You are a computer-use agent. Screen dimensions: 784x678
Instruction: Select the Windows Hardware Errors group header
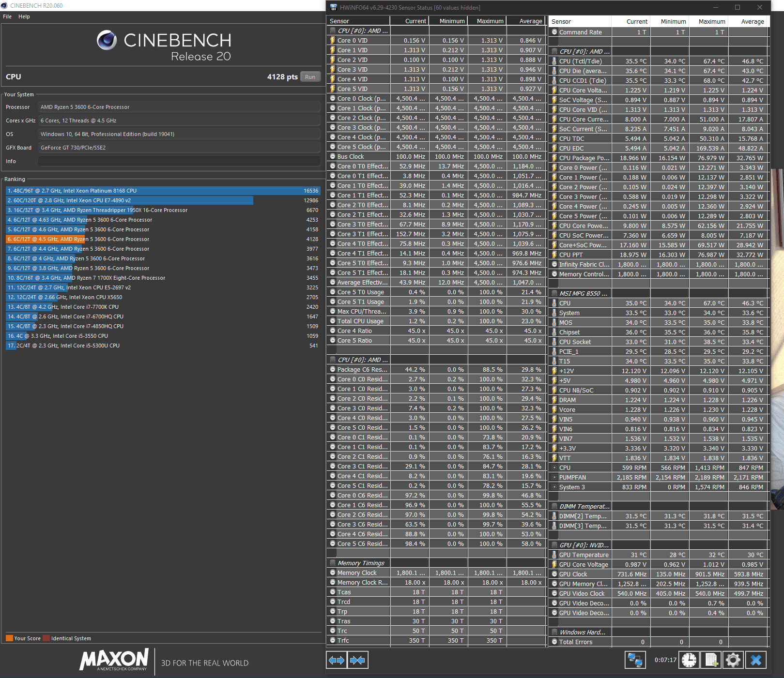pyautogui.click(x=659, y=633)
